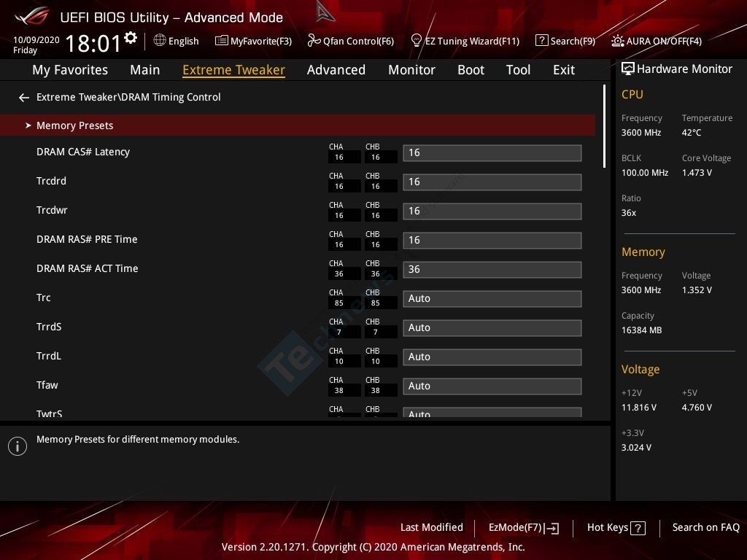Click the settings list vertical scrollbar
The height and width of the screenshot is (560, 747).
point(604,126)
